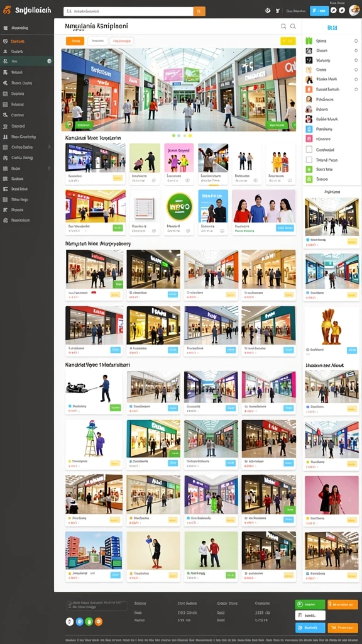Select the highlighted green item in left sidebar
The width and height of the screenshot is (362, 644).
[26, 61]
